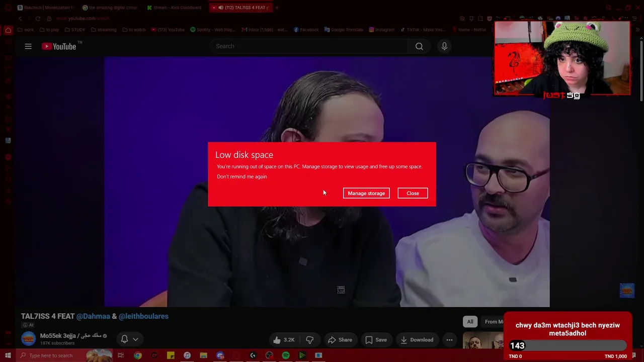Open the YouTube guide hamburger menu

coord(28,46)
